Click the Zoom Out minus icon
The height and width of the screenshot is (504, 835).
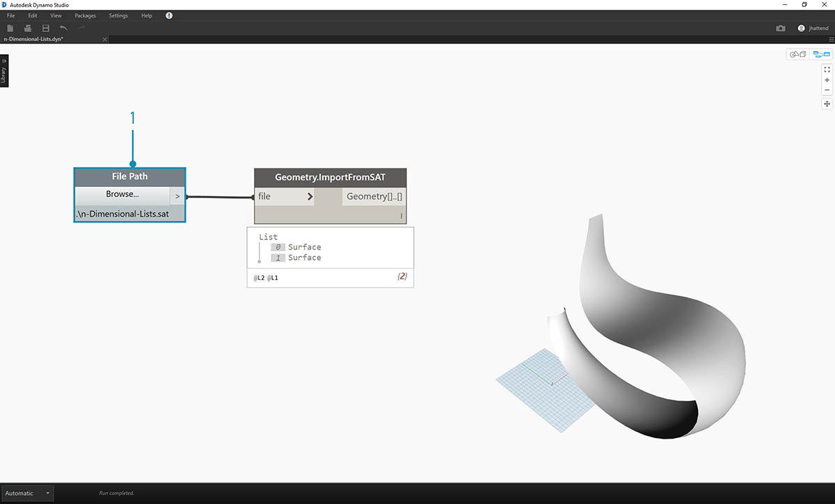(827, 90)
